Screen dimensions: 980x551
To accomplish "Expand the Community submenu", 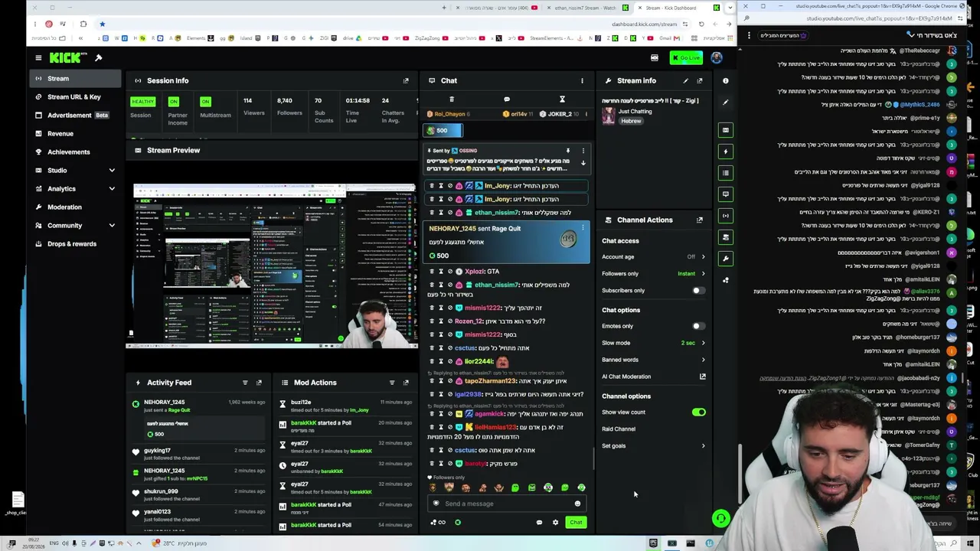I will click(x=112, y=225).
